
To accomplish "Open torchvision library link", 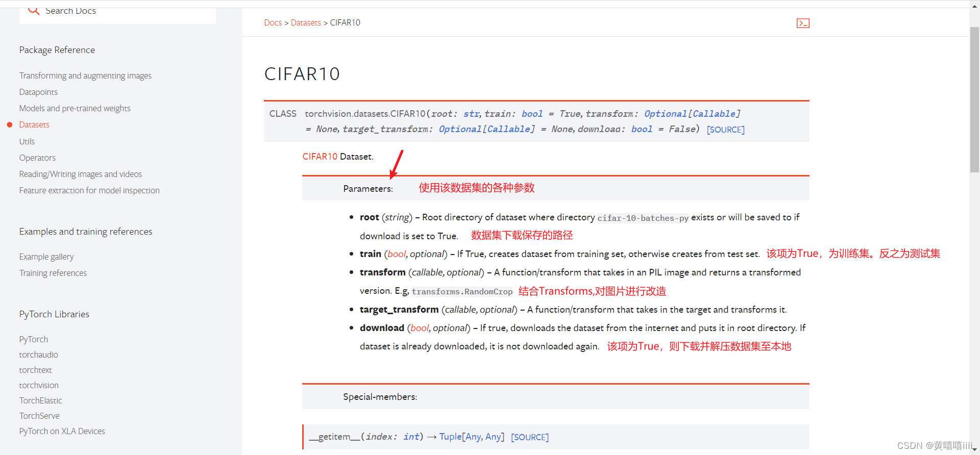I will 39,385.
